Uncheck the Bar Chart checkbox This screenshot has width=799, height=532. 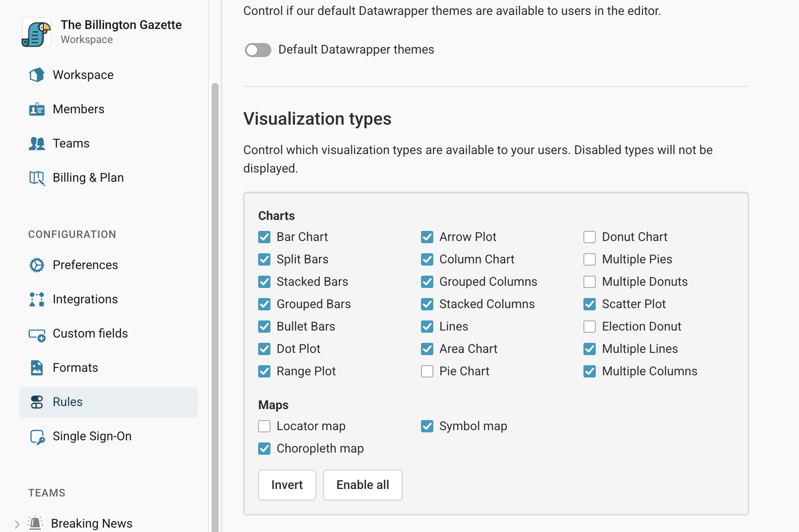tap(264, 237)
